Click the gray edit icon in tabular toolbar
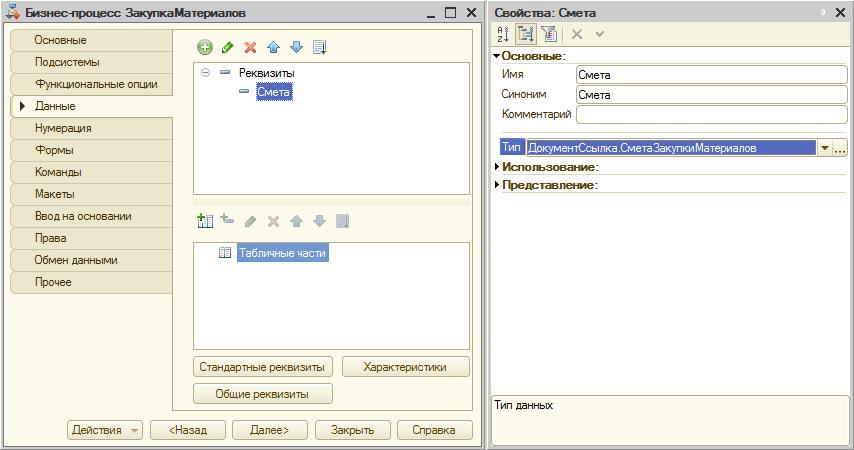Viewport: 854px width, 450px height. (251, 221)
